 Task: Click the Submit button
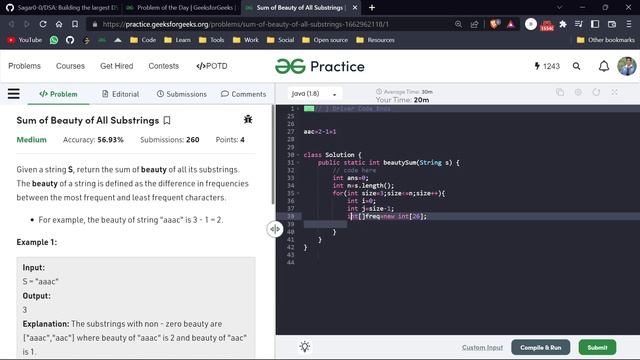tap(597, 347)
